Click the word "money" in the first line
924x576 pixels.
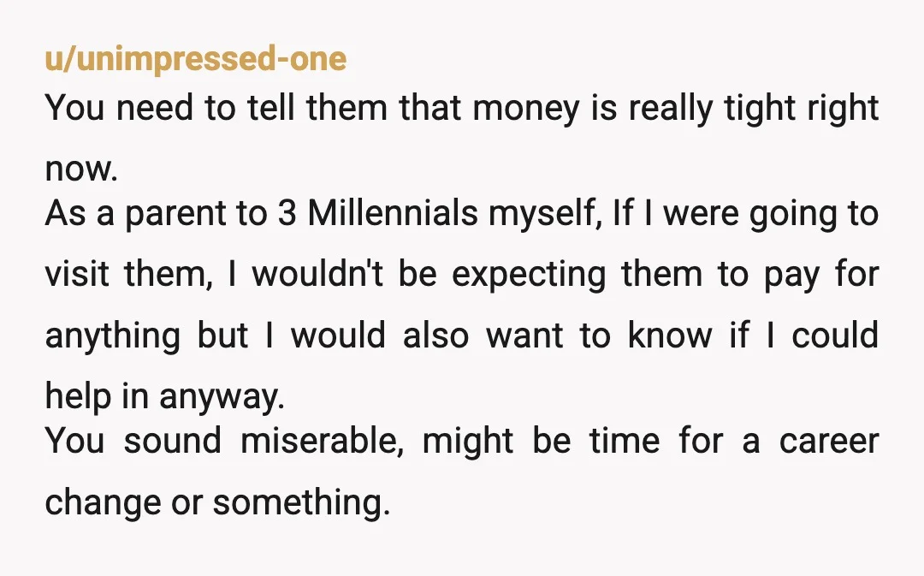pyautogui.click(x=525, y=110)
